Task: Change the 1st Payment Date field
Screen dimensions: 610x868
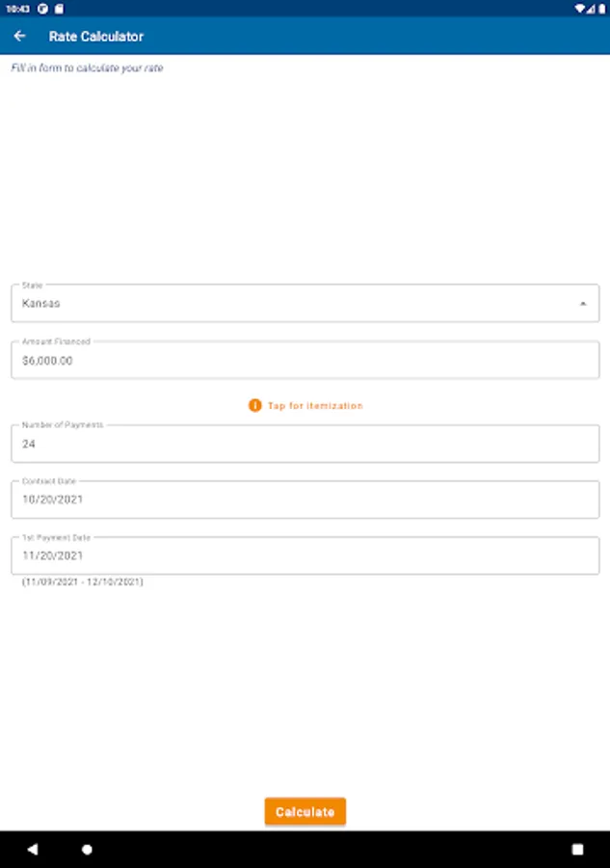Action: (x=305, y=556)
